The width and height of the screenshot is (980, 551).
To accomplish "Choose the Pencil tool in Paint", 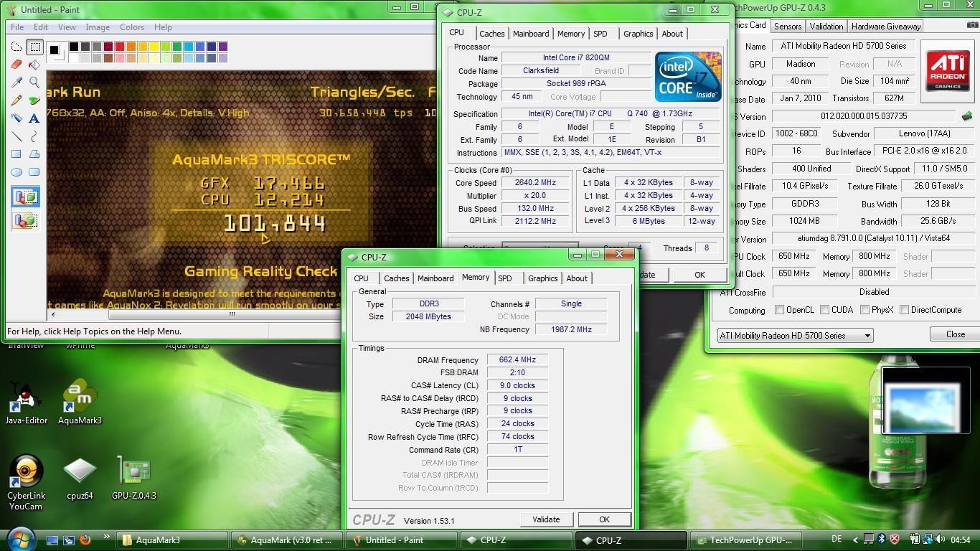I will (17, 100).
